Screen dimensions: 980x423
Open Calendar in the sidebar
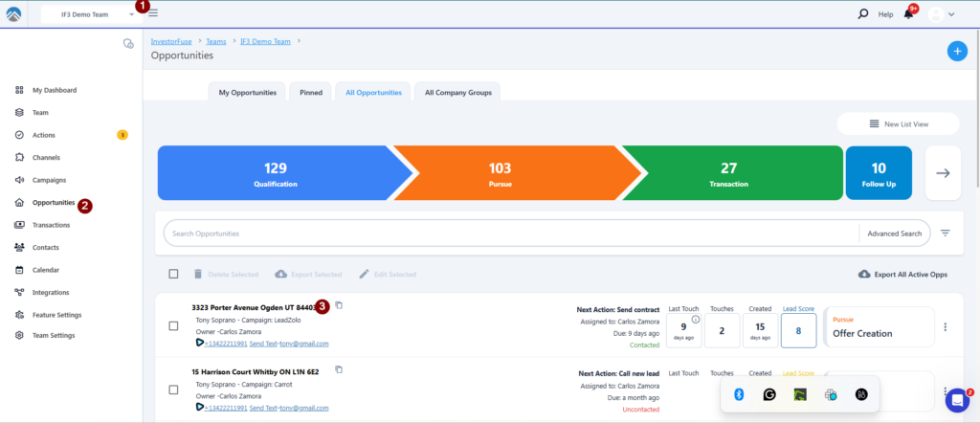(x=46, y=270)
